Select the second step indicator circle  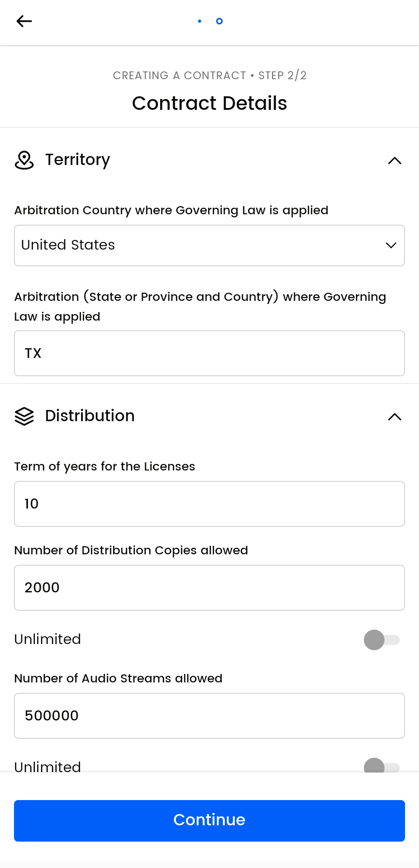[x=219, y=21]
